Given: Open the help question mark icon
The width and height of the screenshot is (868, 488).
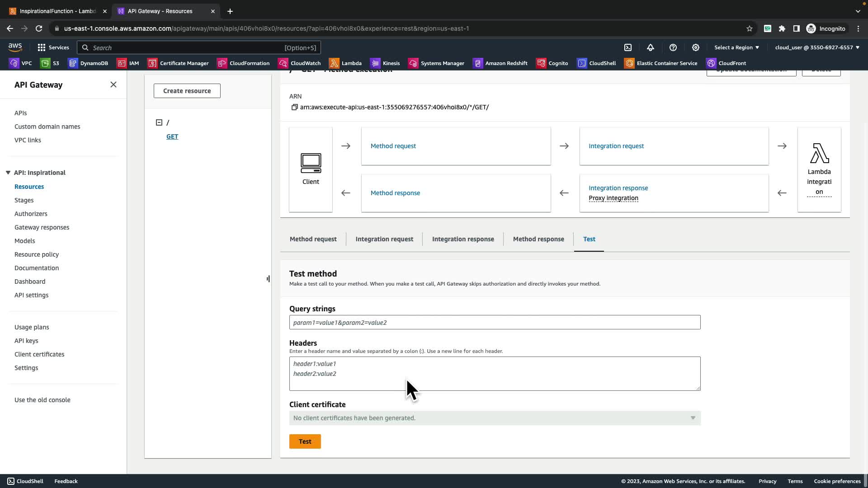Looking at the screenshot, I should click(x=673, y=47).
